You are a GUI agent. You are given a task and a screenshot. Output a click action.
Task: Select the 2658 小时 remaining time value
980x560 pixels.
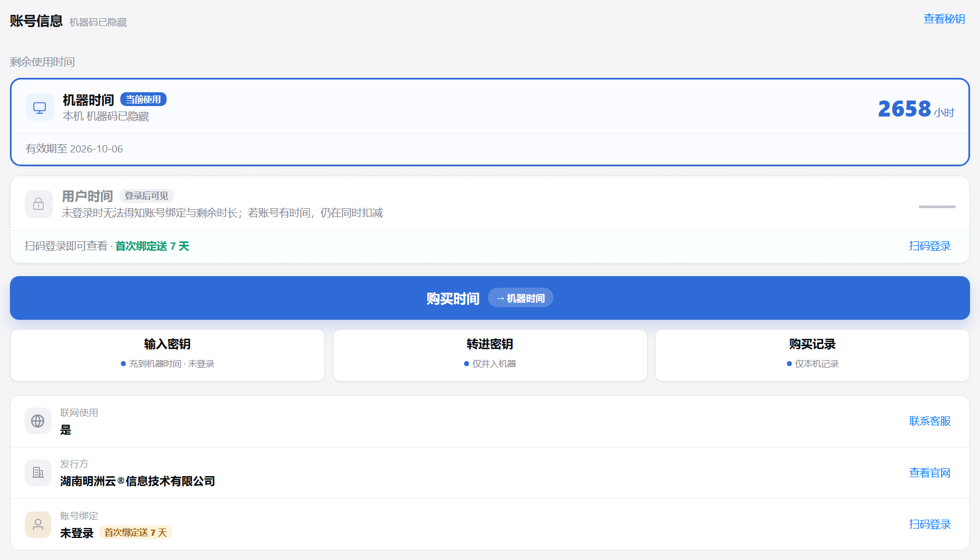click(x=916, y=109)
